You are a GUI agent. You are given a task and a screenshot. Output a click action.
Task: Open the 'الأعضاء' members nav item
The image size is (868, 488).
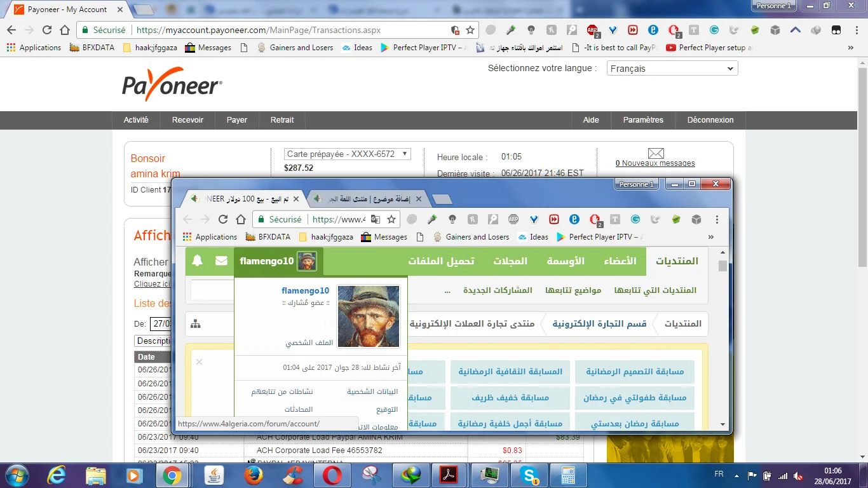tap(619, 261)
